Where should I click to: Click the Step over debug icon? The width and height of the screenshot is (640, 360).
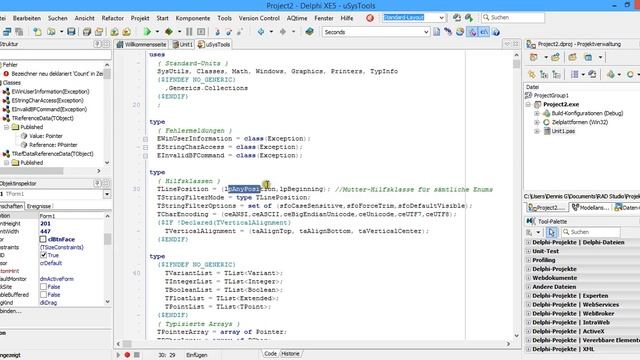[229, 31]
